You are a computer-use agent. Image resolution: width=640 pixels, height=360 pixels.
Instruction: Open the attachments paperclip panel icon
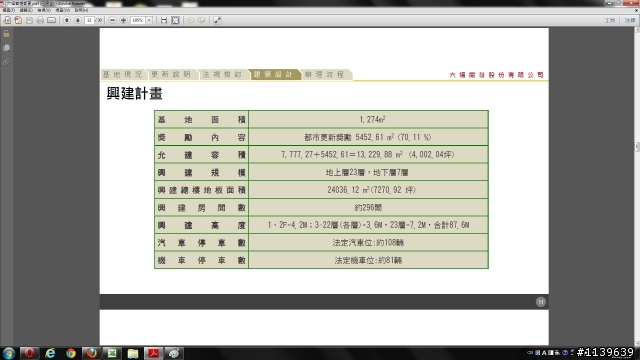point(6,62)
